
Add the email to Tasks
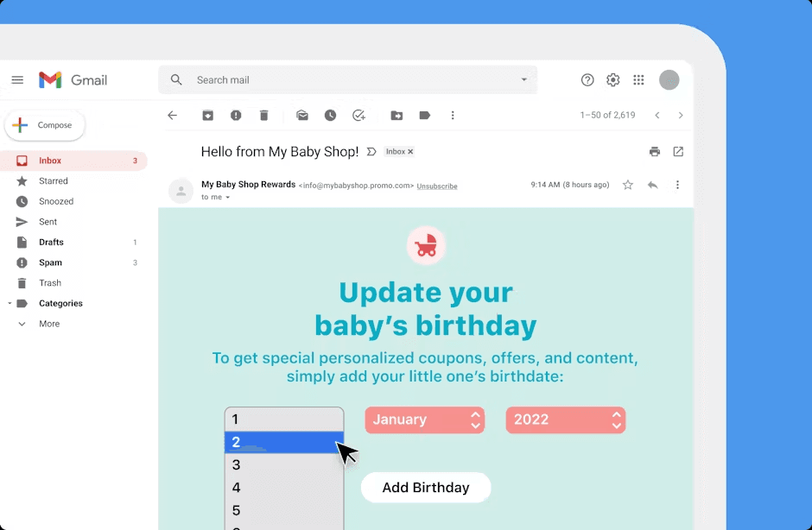point(359,115)
